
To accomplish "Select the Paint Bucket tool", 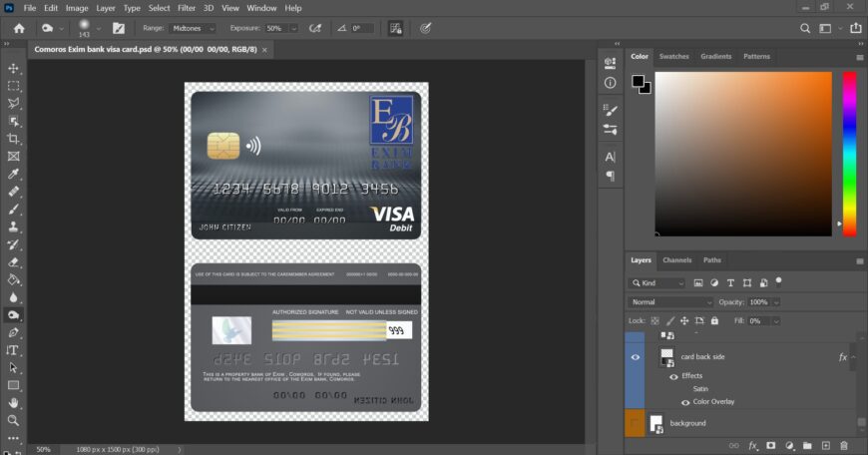I will (13, 280).
